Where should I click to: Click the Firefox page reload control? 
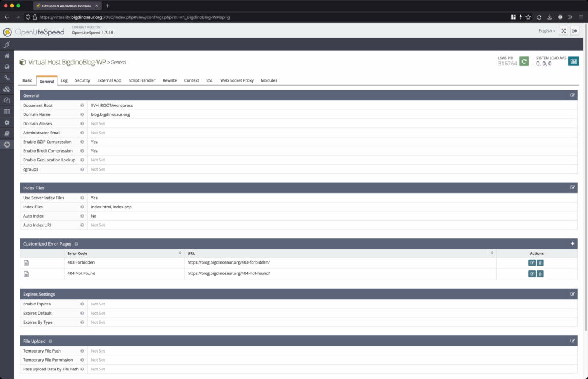(x=539, y=17)
